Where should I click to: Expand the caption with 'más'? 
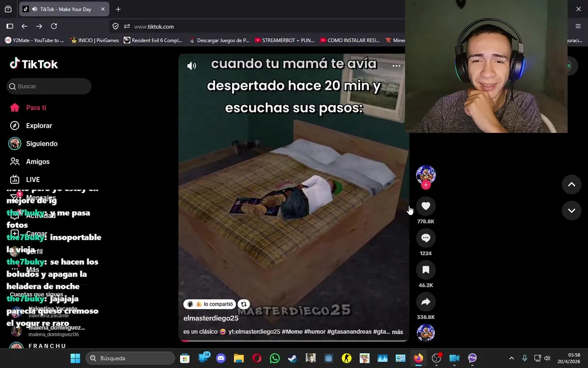398,332
